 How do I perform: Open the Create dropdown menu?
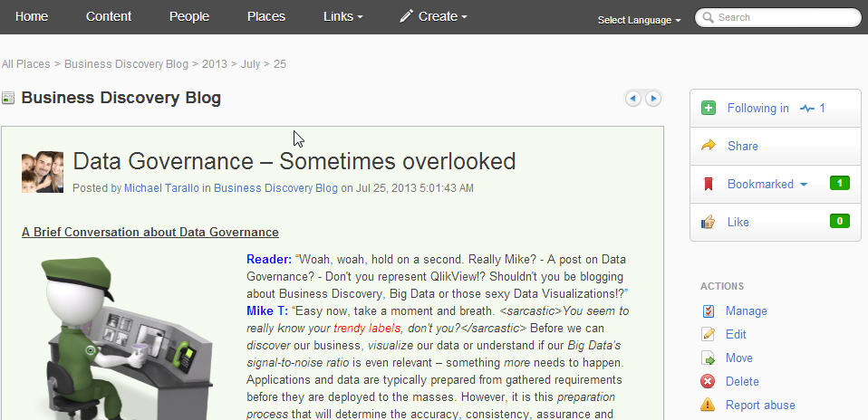(x=433, y=16)
